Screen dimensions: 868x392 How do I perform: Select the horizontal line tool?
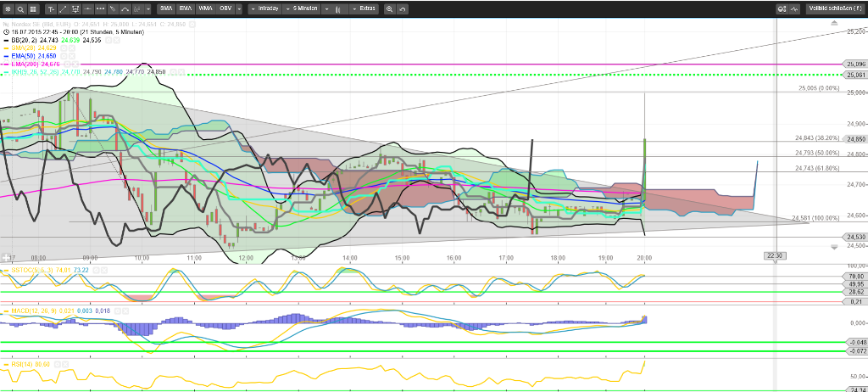pos(87,8)
